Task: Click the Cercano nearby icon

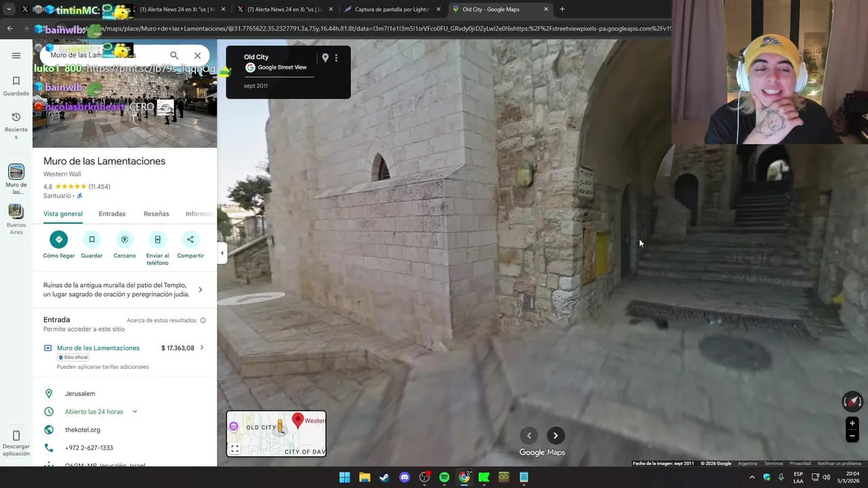Action: coord(125,239)
